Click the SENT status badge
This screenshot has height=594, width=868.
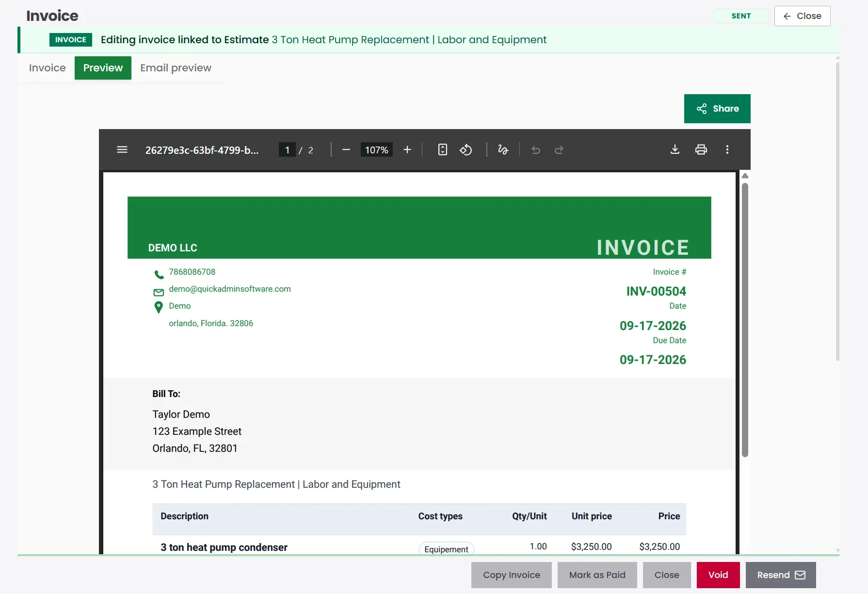(x=741, y=16)
